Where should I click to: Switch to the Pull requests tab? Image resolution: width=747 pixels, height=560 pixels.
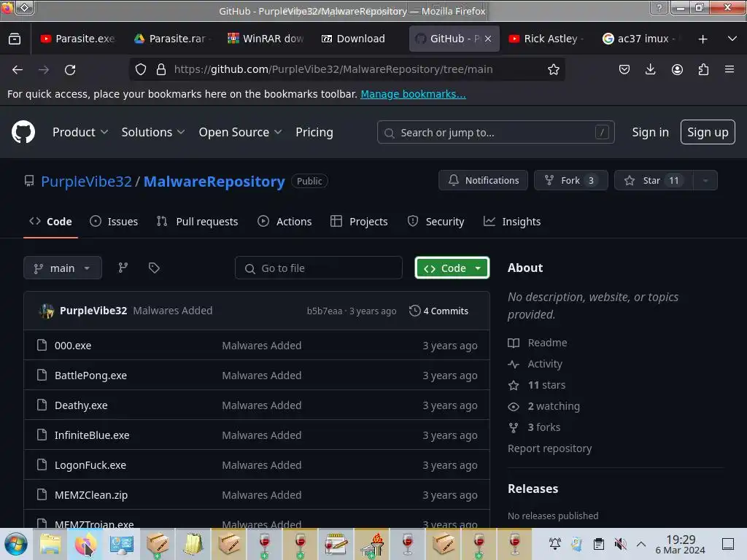click(197, 222)
